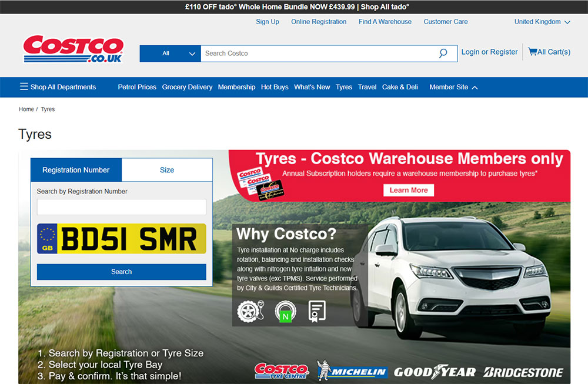Click the Michelin brand logo
The image size is (588, 384).
[352, 371]
